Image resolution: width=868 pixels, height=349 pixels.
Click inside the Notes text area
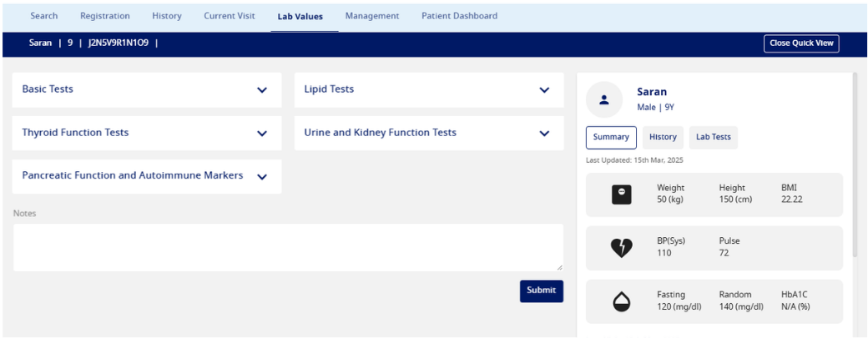(x=288, y=248)
